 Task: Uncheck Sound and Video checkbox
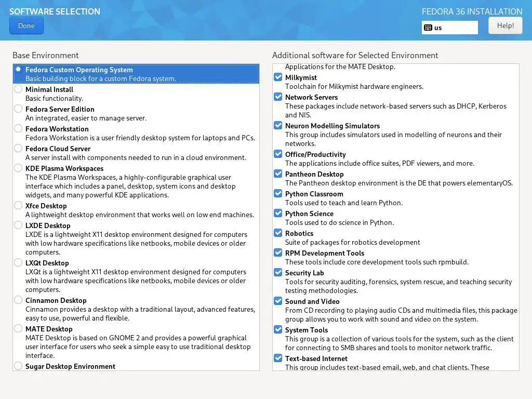(x=278, y=301)
